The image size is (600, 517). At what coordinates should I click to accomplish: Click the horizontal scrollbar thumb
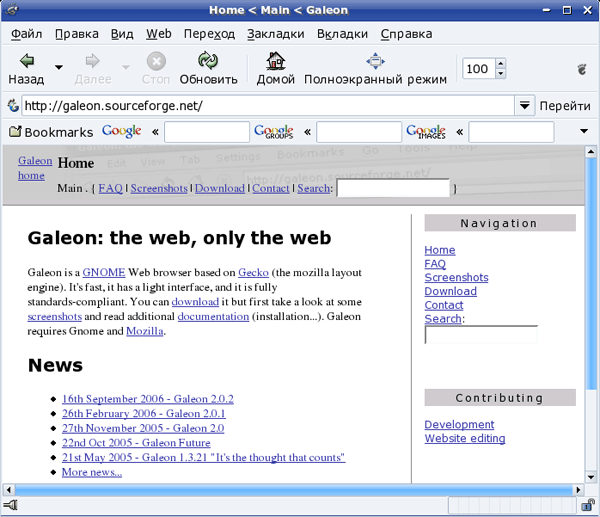pos(293,489)
